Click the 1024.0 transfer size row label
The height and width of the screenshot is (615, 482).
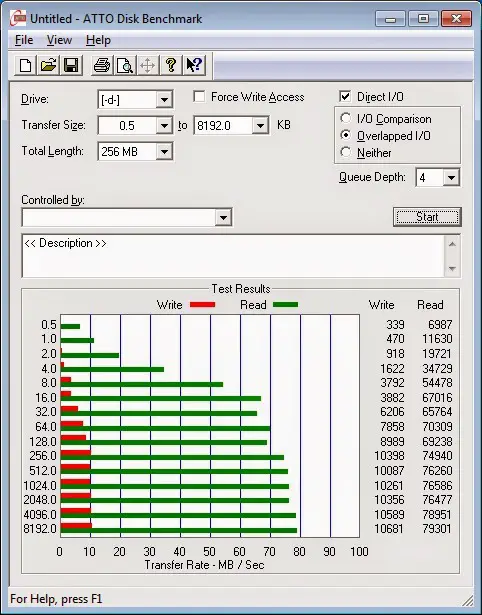pyautogui.click(x=40, y=486)
